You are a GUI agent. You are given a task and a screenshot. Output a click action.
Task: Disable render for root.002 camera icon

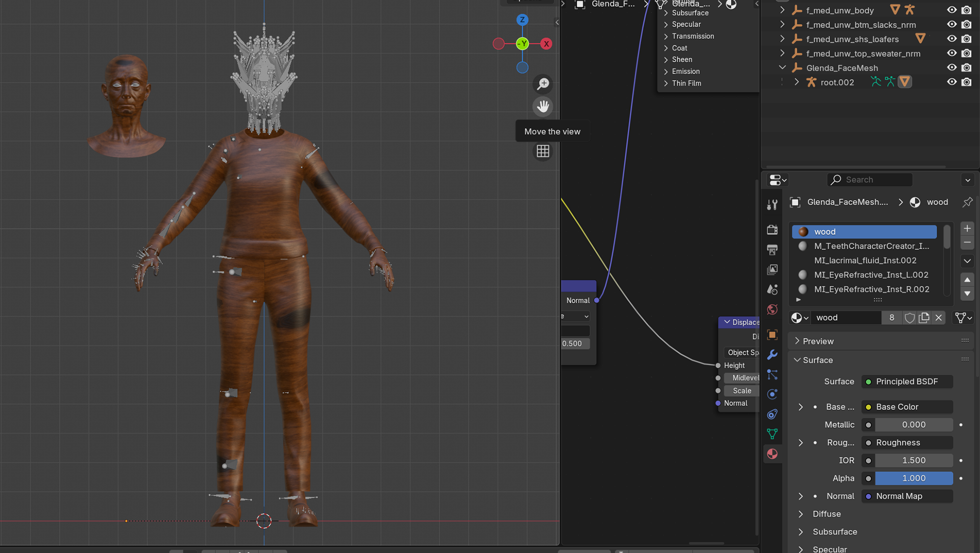pyautogui.click(x=966, y=82)
